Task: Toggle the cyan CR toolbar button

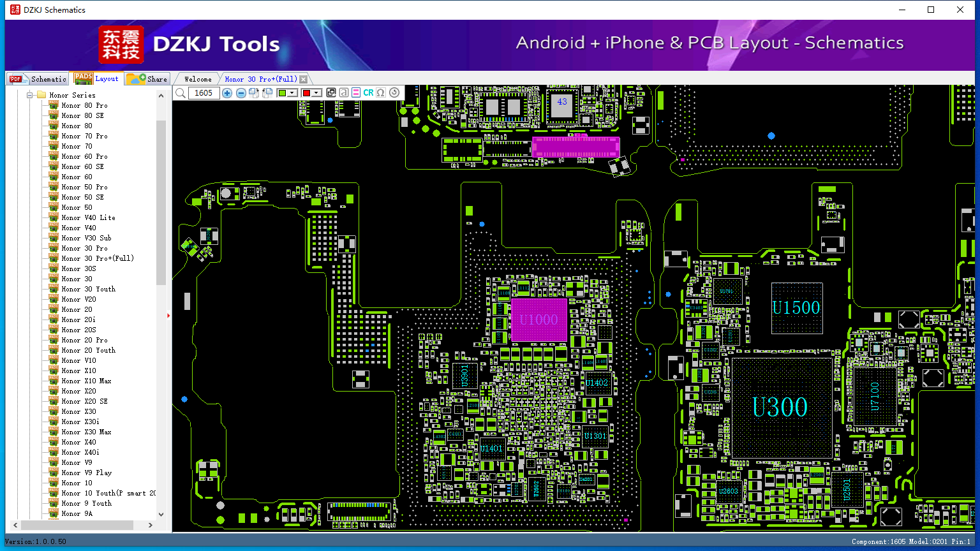Action: pos(368,93)
